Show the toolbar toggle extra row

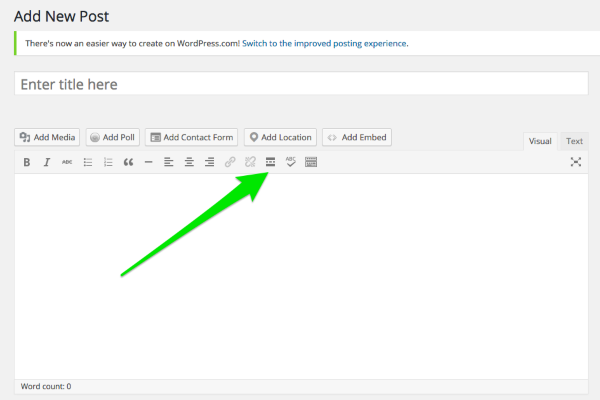311,162
